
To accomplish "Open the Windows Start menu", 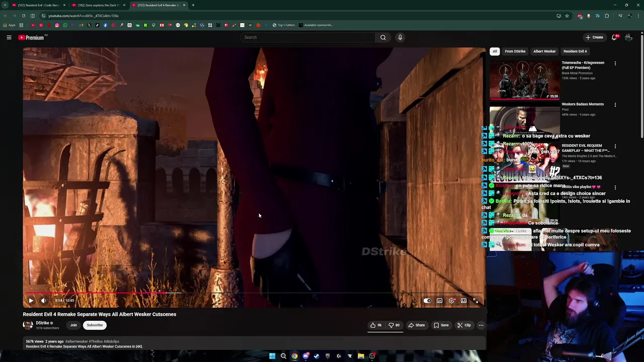I will 272,356.
